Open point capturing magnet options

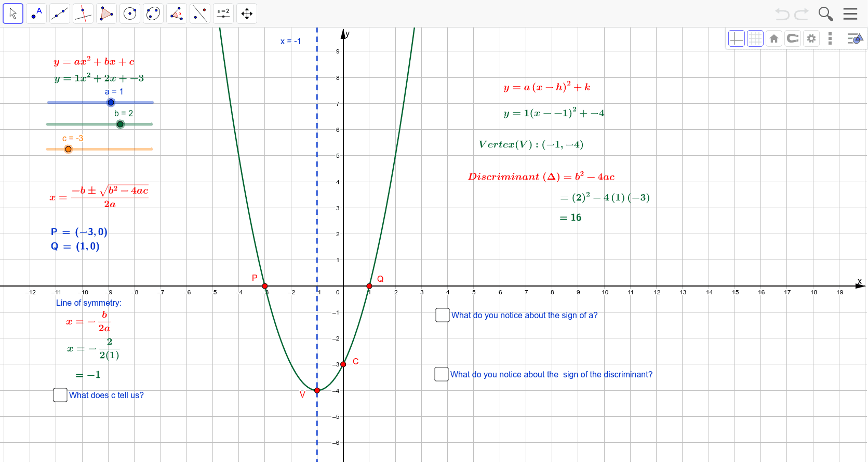pos(793,38)
